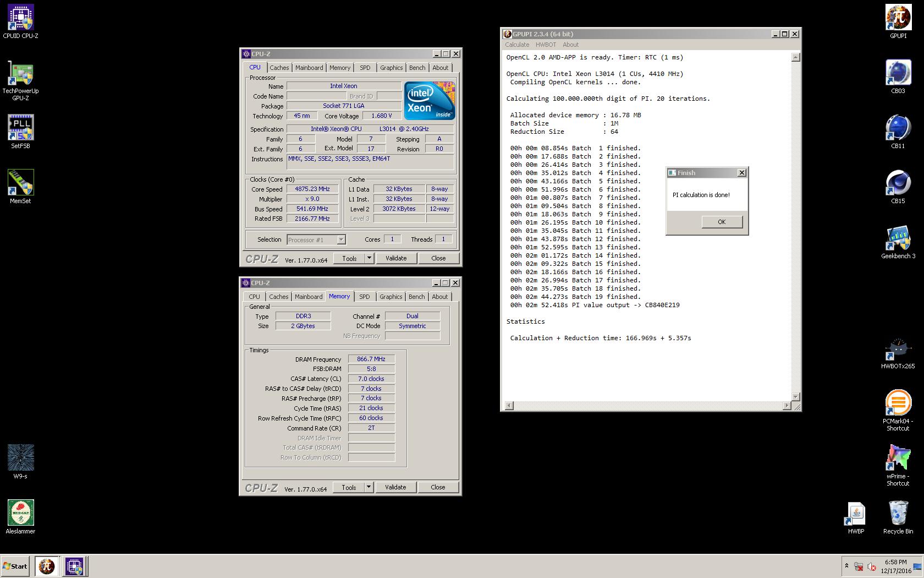Click Core Speed value 4875.23 MHz
Image resolution: width=924 pixels, height=578 pixels.
click(312, 189)
